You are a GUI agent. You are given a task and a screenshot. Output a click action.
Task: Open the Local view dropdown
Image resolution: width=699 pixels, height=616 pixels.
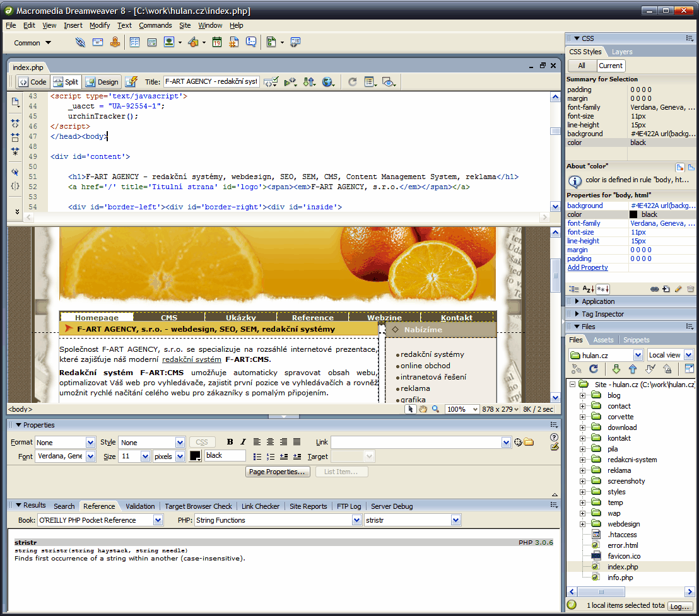click(x=689, y=355)
